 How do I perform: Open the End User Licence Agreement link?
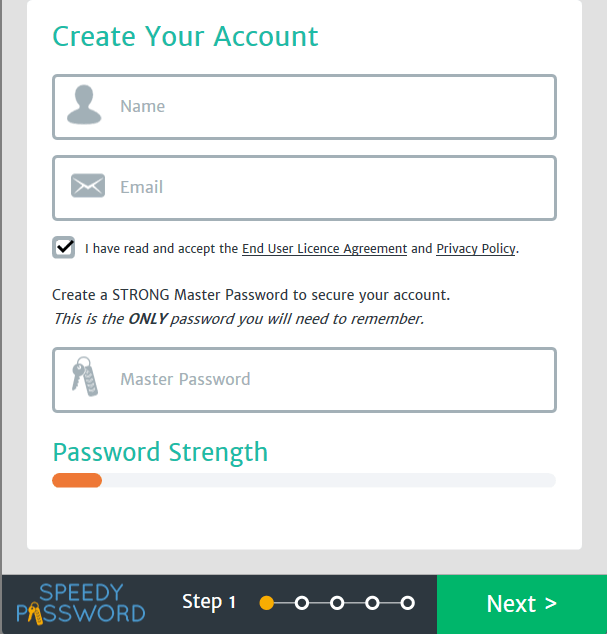[324, 248]
